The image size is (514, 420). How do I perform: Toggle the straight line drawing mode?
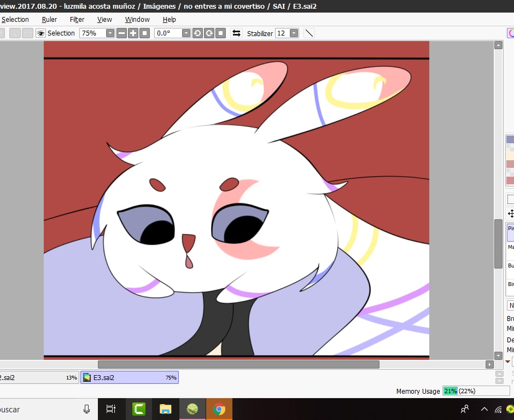pos(309,33)
